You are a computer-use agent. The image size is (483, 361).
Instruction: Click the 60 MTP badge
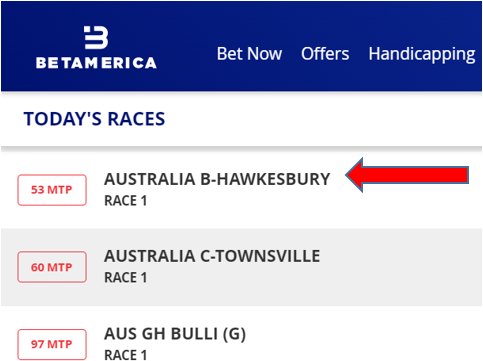click(52, 267)
